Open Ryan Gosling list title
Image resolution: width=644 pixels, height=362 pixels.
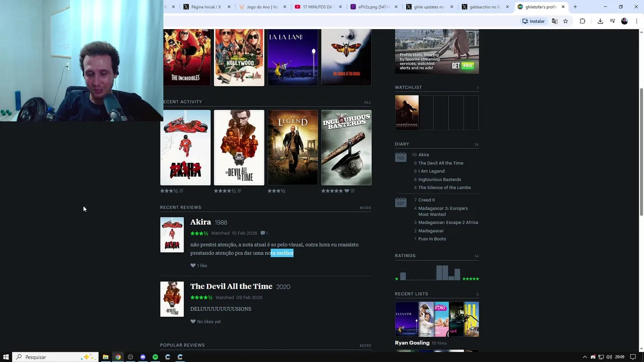click(412, 343)
